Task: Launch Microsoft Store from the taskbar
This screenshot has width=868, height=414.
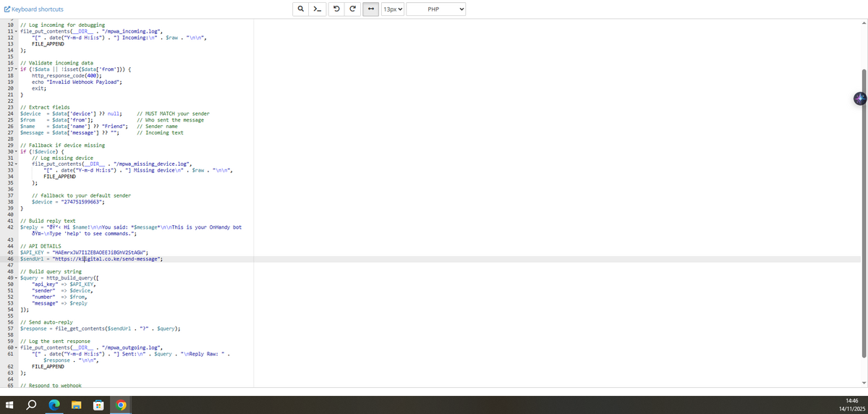Action: click(99, 405)
